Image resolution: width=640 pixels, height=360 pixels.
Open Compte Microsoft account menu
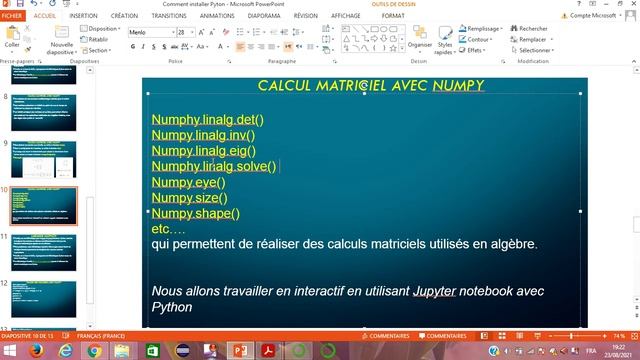pyautogui.click(x=593, y=16)
